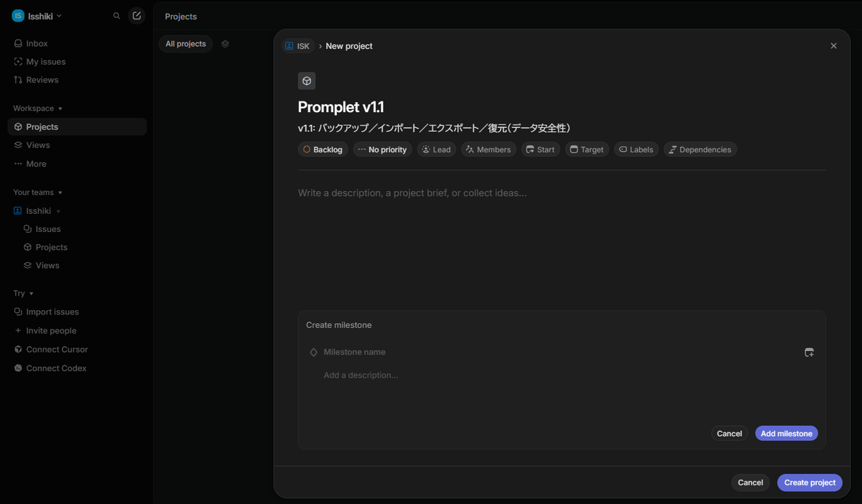
Task: Open the No priority dropdown
Action: coord(382,149)
